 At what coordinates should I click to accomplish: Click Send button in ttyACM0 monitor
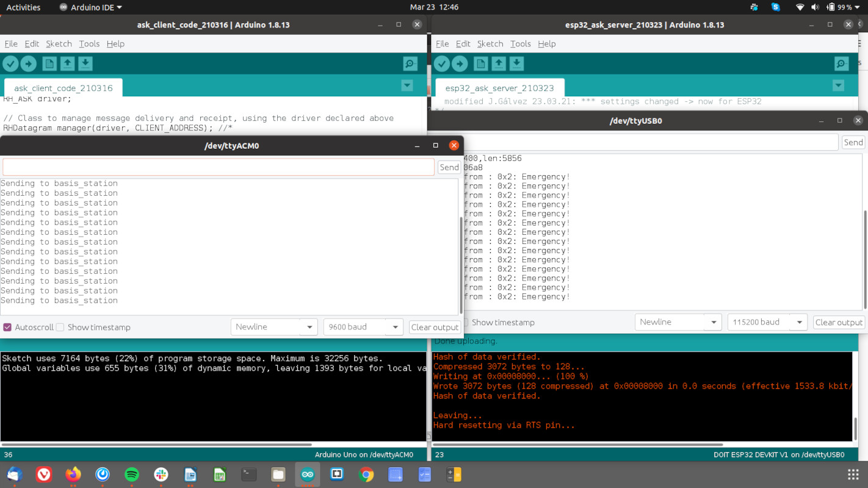[x=449, y=167]
